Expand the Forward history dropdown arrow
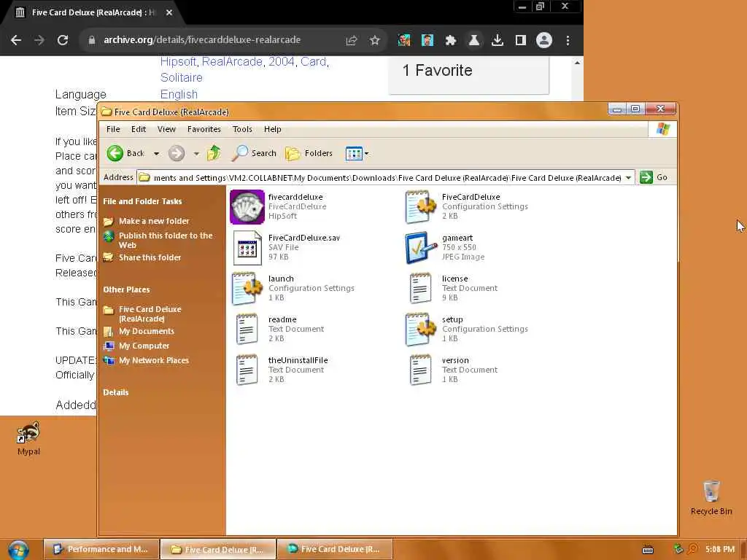The width and height of the screenshot is (747, 560). pyautogui.click(x=196, y=154)
